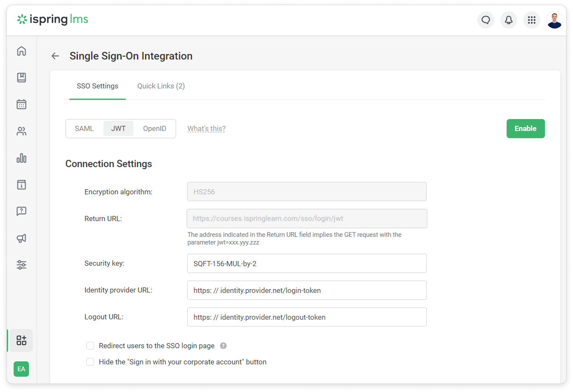Select the OpenID protocol option

154,129
